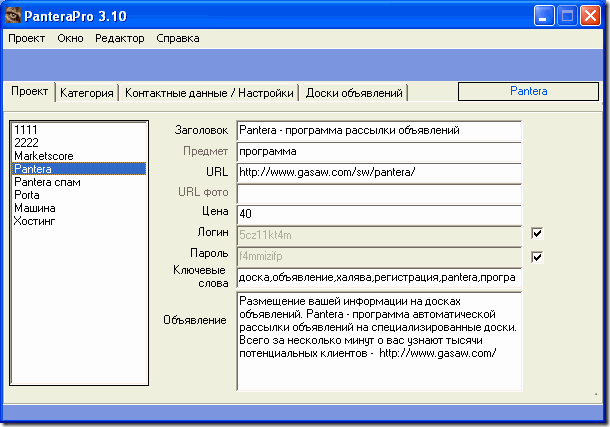The width and height of the screenshot is (610, 427).
Task: Select project 2222 in the list
Action: 79,143
